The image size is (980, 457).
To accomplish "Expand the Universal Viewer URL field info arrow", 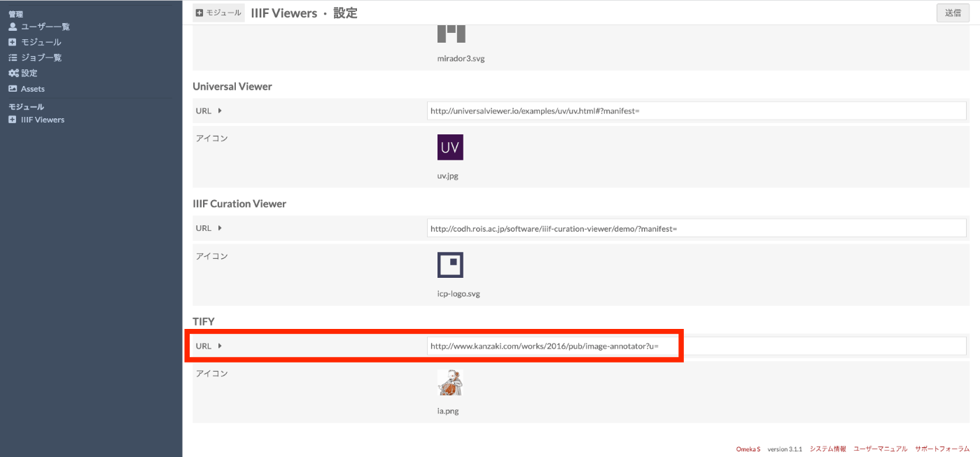I will tap(220, 111).
